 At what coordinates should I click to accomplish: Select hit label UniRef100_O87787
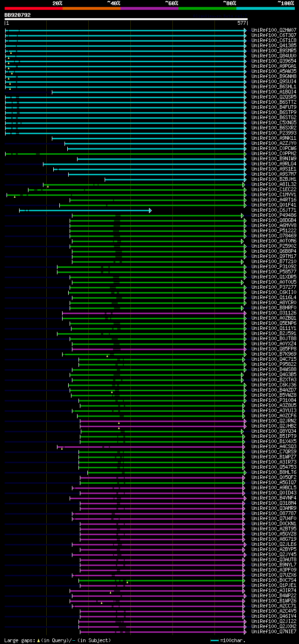[x=274, y=513]
